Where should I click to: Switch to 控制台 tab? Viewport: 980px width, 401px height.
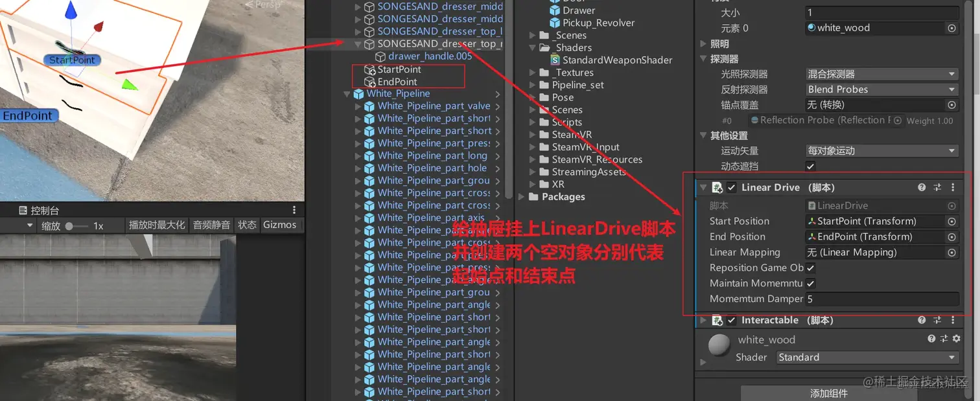pos(38,210)
